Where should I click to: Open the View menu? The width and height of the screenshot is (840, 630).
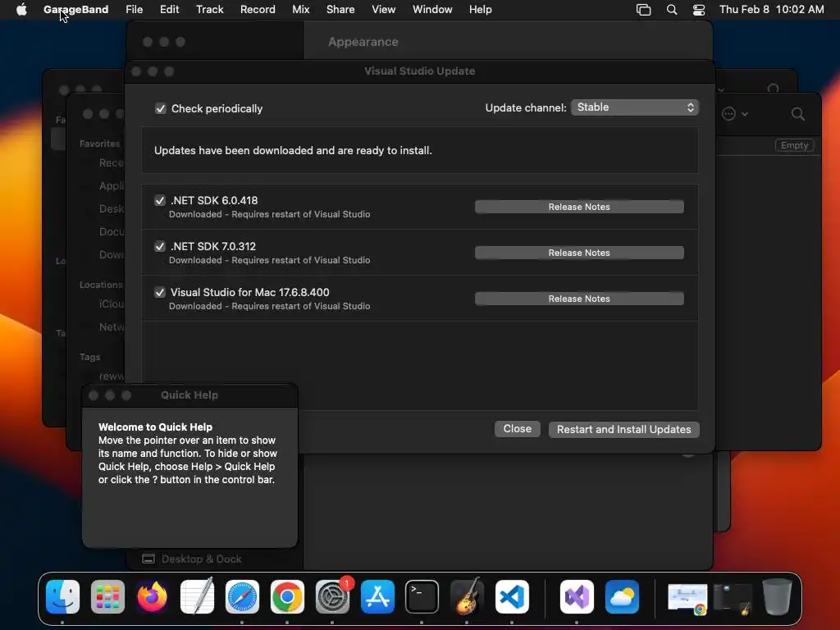click(384, 9)
